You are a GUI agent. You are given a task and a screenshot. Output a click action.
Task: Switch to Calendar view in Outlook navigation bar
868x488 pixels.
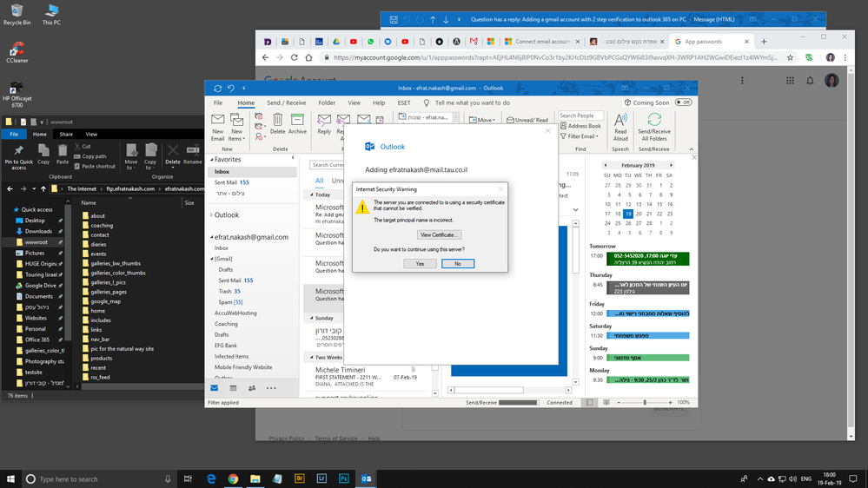coord(233,388)
